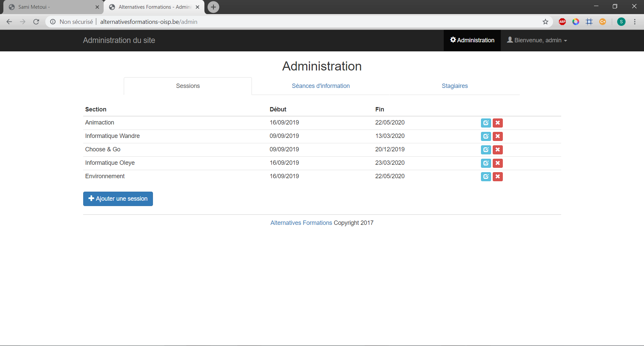Open the Chrome three-dot menu

[x=635, y=22]
